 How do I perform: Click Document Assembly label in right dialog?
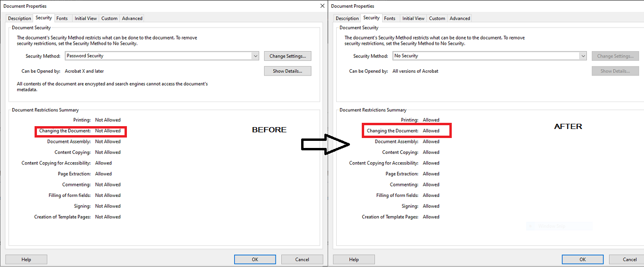click(397, 142)
